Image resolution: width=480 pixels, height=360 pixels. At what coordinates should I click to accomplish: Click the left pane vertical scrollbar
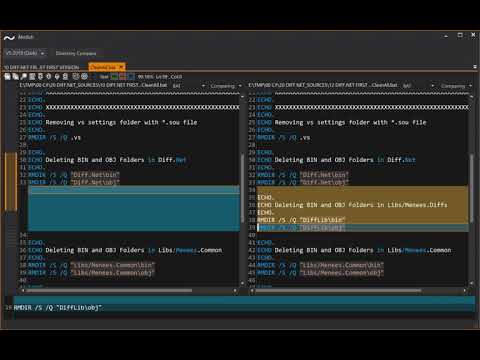tap(242, 189)
